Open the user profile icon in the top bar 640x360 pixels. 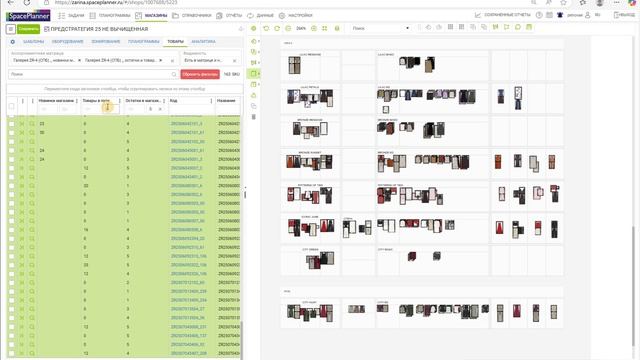(x=588, y=15)
